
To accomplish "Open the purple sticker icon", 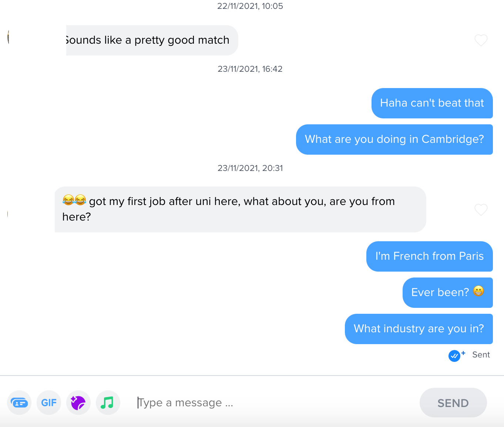I will [78, 403].
